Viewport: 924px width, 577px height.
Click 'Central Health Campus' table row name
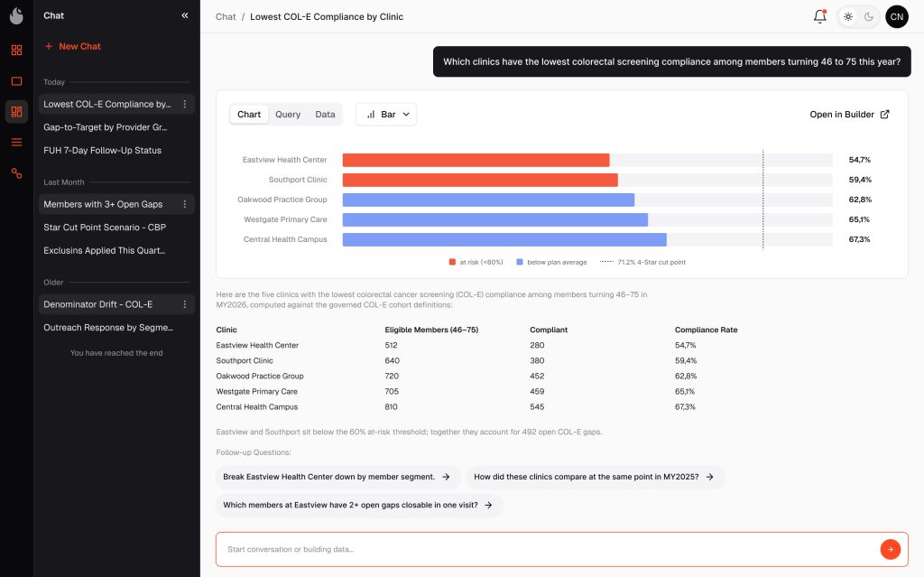(x=257, y=406)
